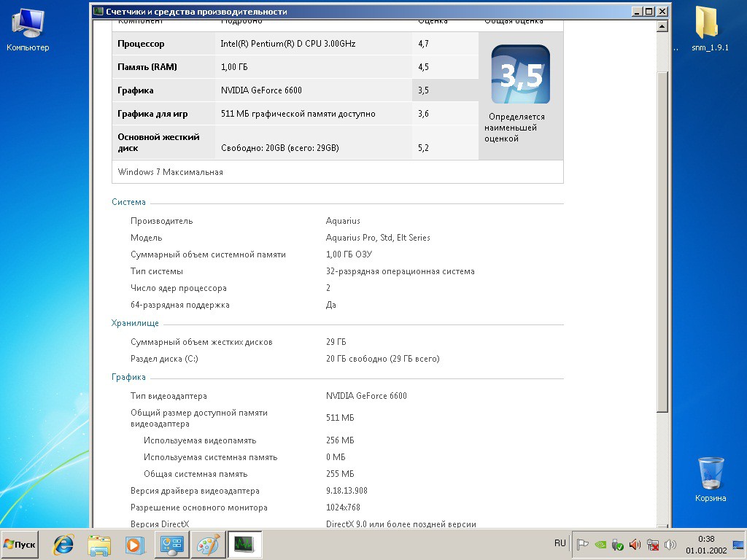The image size is (747, 560).
Task: Maximize the Счетчики и средства производительности window
Action: (649, 12)
